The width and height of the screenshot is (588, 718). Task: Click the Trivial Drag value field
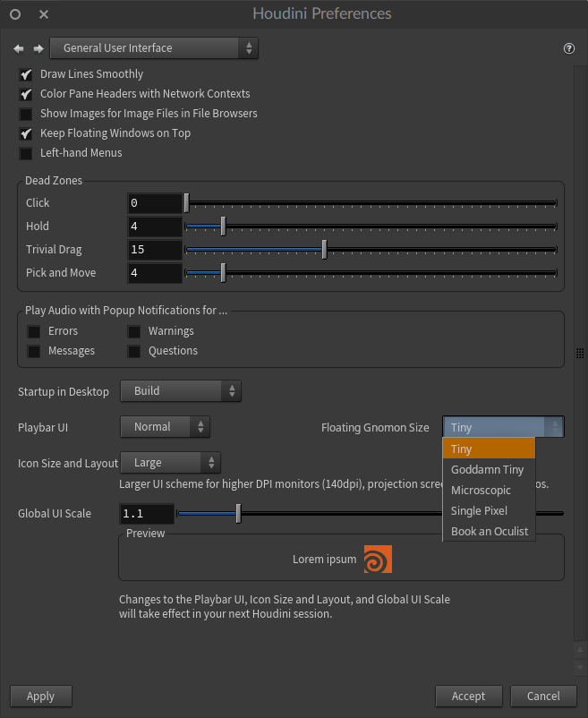click(155, 250)
